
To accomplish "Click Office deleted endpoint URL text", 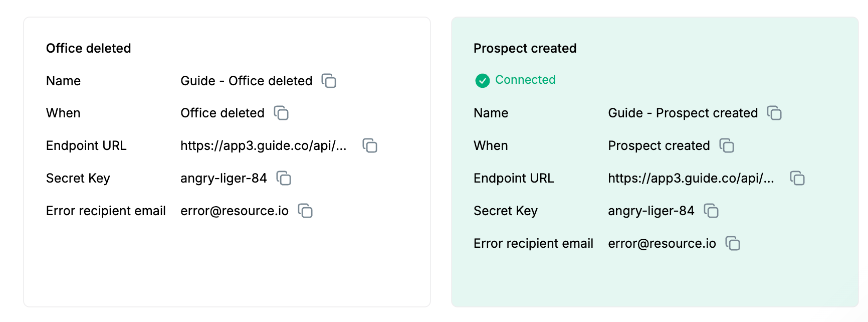I will tap(264, 145).
